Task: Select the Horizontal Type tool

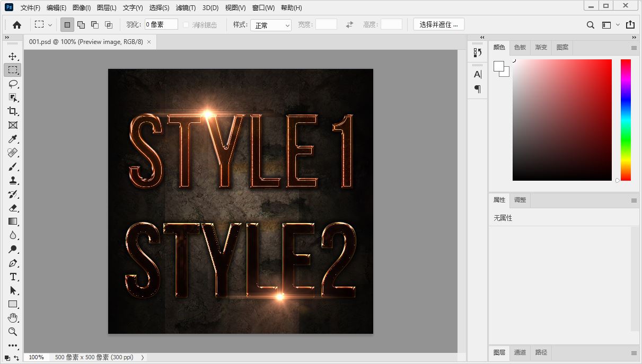Action: pyautogui.click(x=13, y=277)
